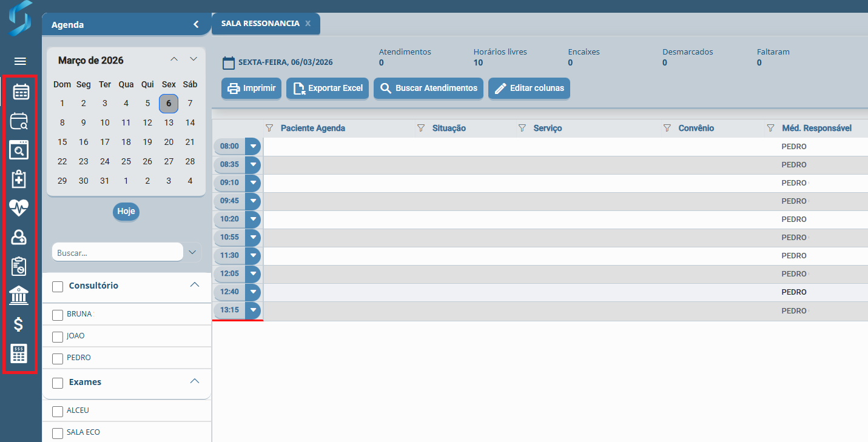868x442 pixels.
Task: Tick the SALA ECO checkbox
Action: (58, 433)
